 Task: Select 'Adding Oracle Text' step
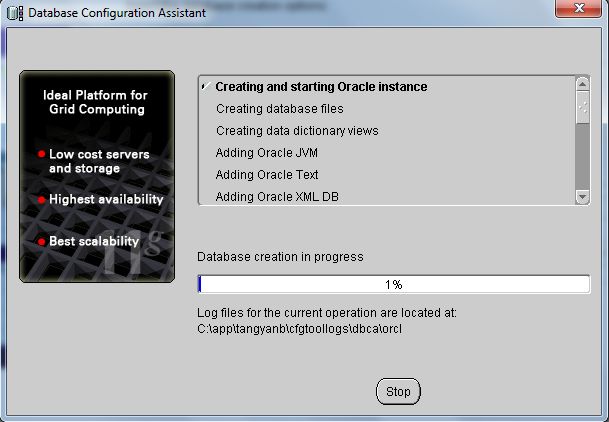click(267, 175)
